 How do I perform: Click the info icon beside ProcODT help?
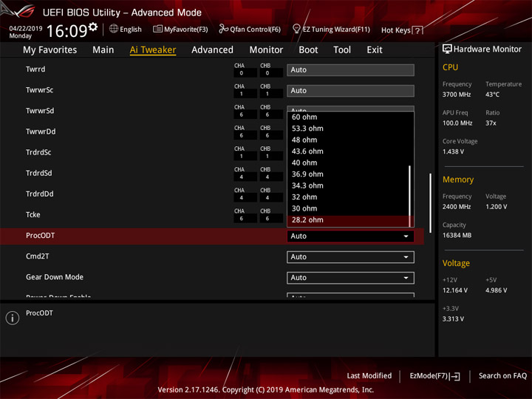click(x=13, y=318)
